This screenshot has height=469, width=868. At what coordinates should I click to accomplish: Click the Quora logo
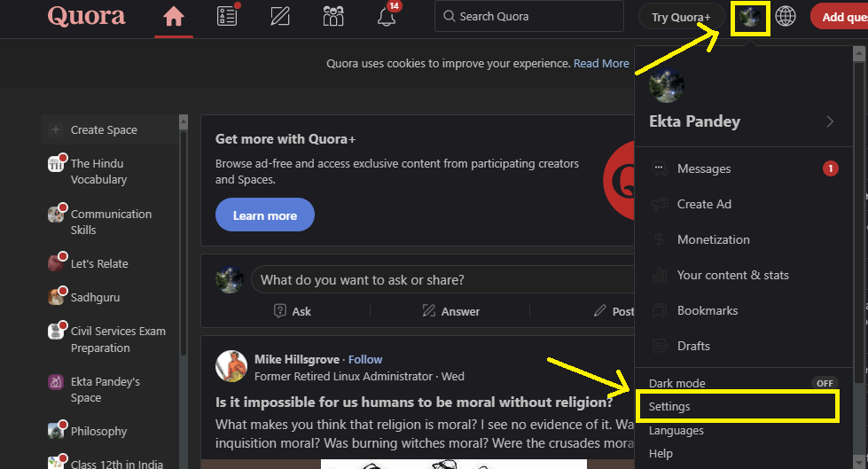(x=86, y=17)
